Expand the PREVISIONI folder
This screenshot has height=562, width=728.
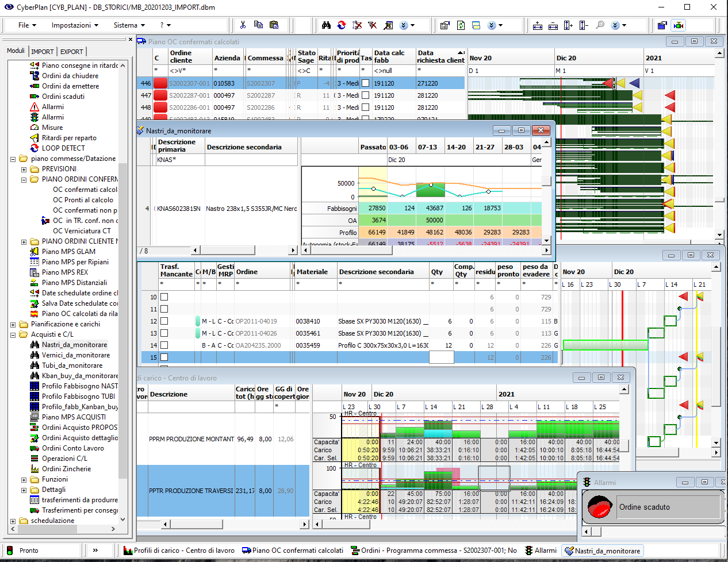click(x=24, y=170)
